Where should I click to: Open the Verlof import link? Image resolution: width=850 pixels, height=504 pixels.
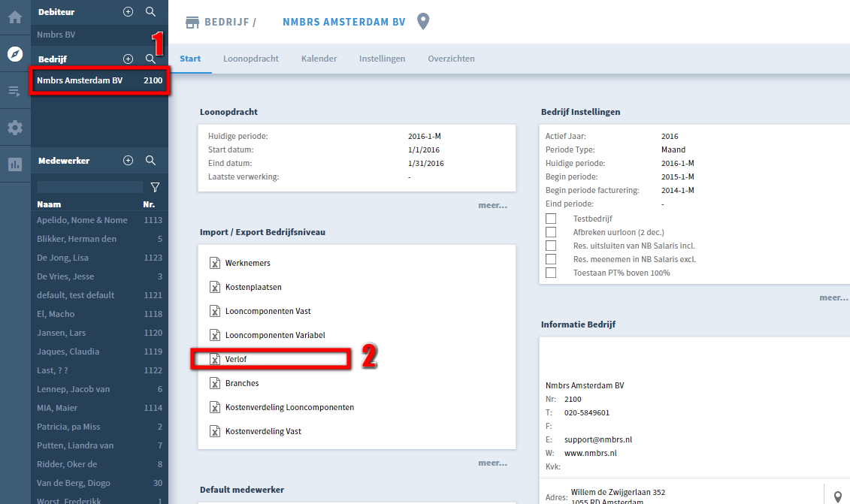click(236, 360)
